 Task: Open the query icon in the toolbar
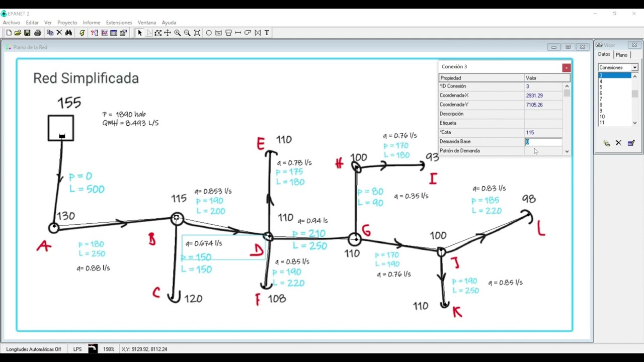pos(94,33)
